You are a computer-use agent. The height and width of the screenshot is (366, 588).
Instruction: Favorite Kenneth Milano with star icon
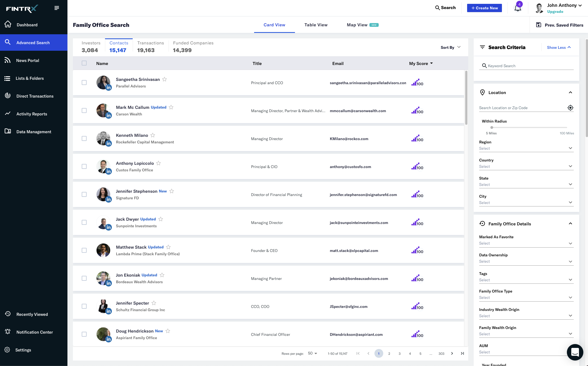pos(153,135)
